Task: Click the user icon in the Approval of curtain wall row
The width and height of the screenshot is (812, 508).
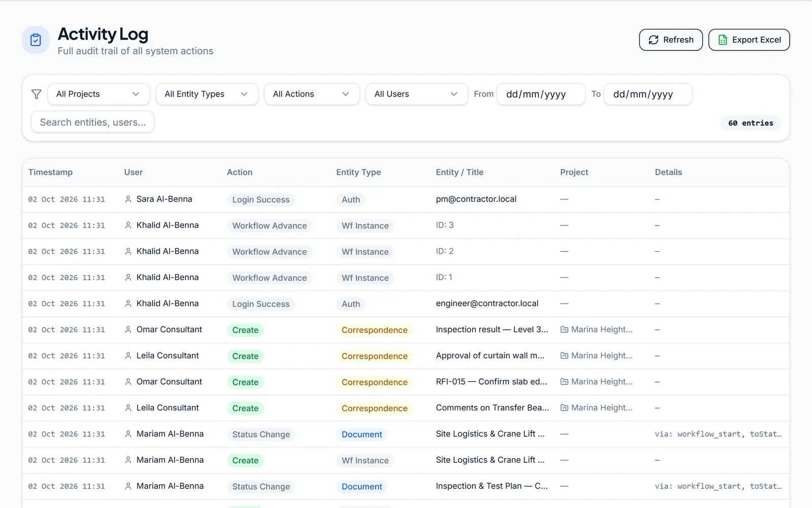Action: point(128,356)
